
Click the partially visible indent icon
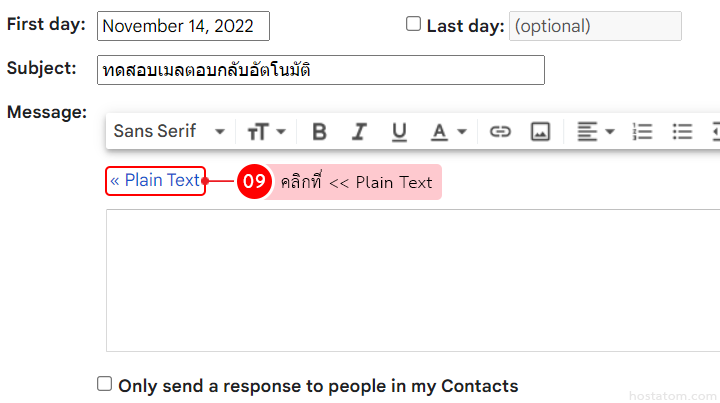714,131
